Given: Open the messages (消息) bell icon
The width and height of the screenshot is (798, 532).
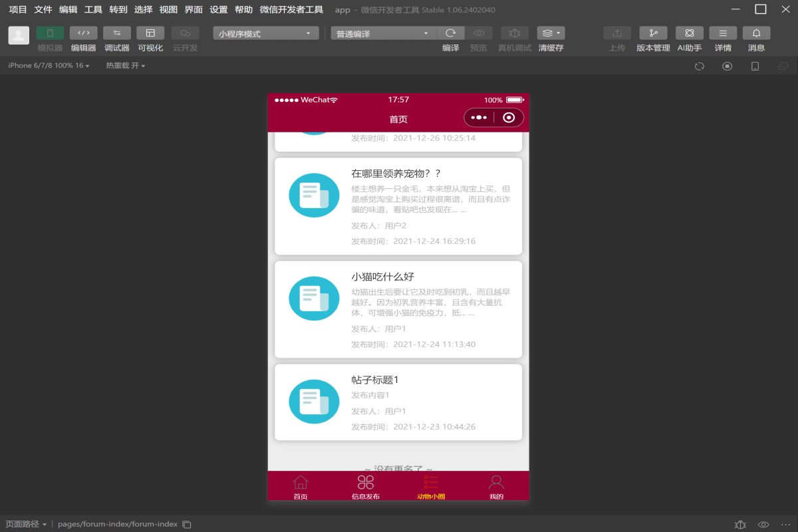Looking at the screenshot, I should pos(756,33).
